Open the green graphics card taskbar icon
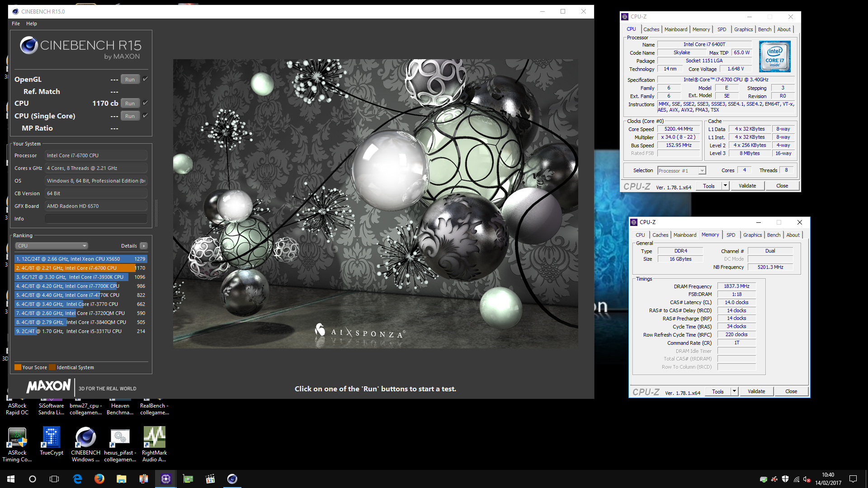Image resolution: width=868 pixels, height=488 pixels. [x=188, y=479]
